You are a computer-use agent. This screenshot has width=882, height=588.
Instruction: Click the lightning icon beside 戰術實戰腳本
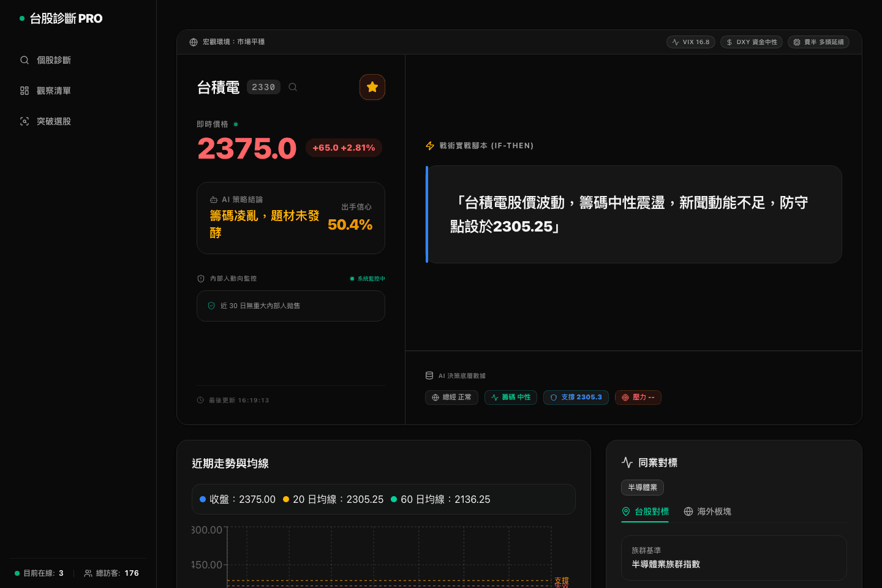pos(430,146)
